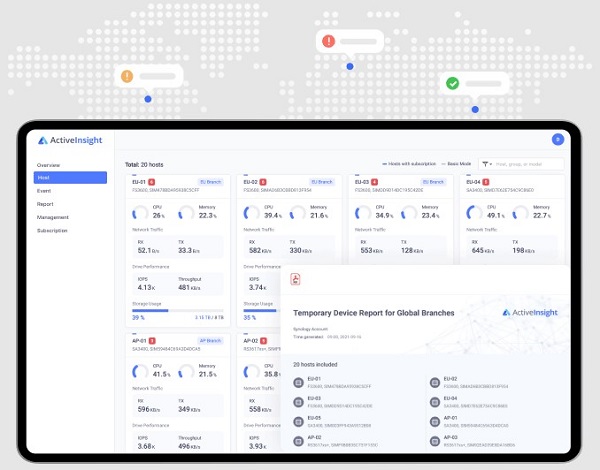Select Report in the left navigation

[46, 203]
